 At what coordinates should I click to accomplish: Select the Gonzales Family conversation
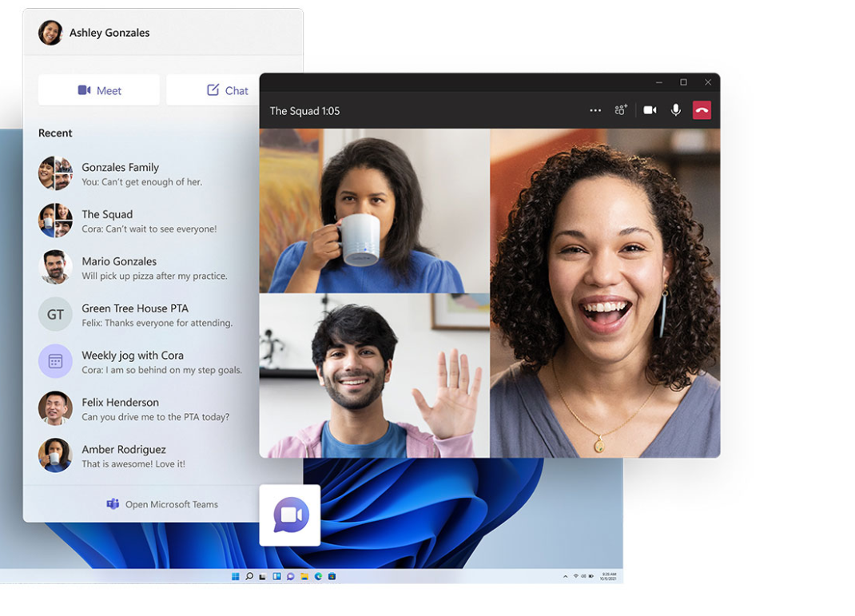click(141, 173)
